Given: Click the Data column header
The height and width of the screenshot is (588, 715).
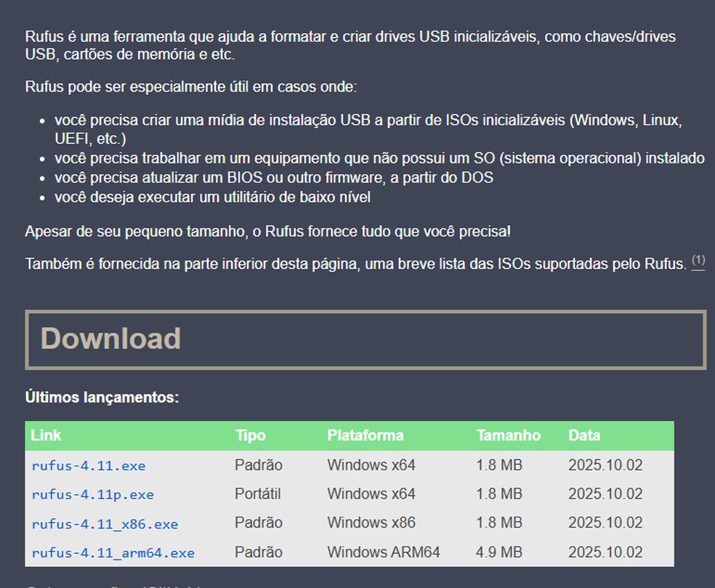Looking at the screenshot, I should click(584, 435).
